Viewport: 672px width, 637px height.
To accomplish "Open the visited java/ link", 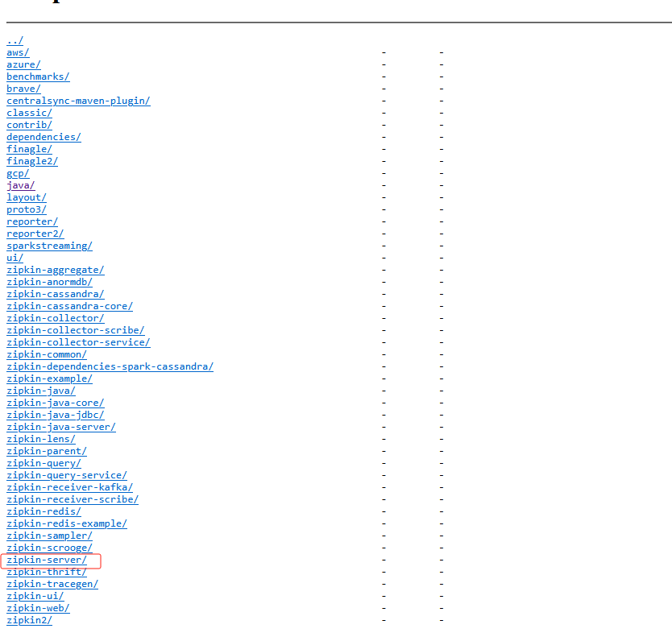I will tap(21, 185).
